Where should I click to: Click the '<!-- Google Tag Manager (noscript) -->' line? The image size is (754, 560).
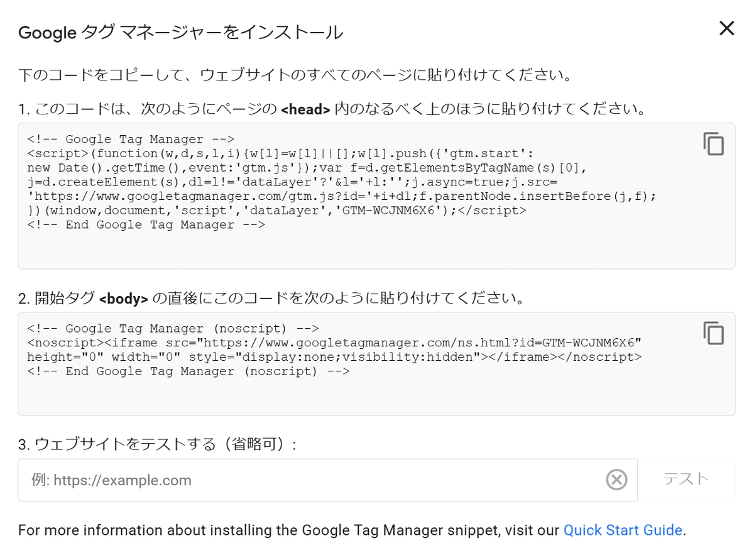point(173,328)
